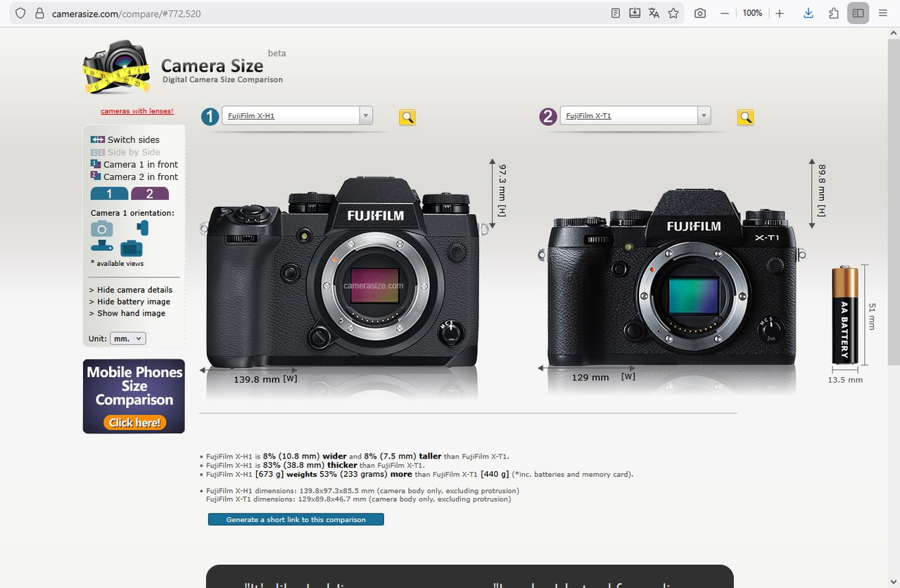Switch to the camera 1 tab
900x588 pixels.
[109, 193]
